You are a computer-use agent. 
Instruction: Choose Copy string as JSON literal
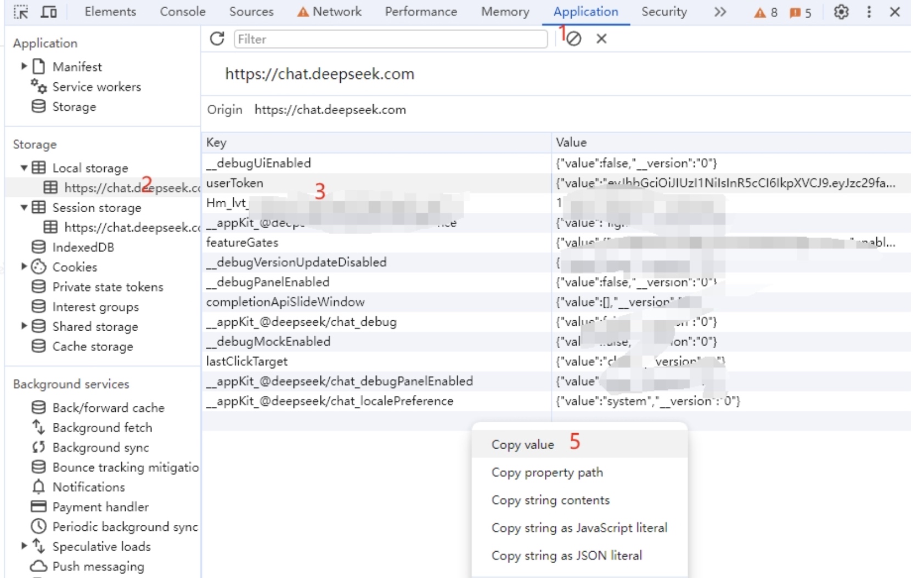(x=566, y=555)
